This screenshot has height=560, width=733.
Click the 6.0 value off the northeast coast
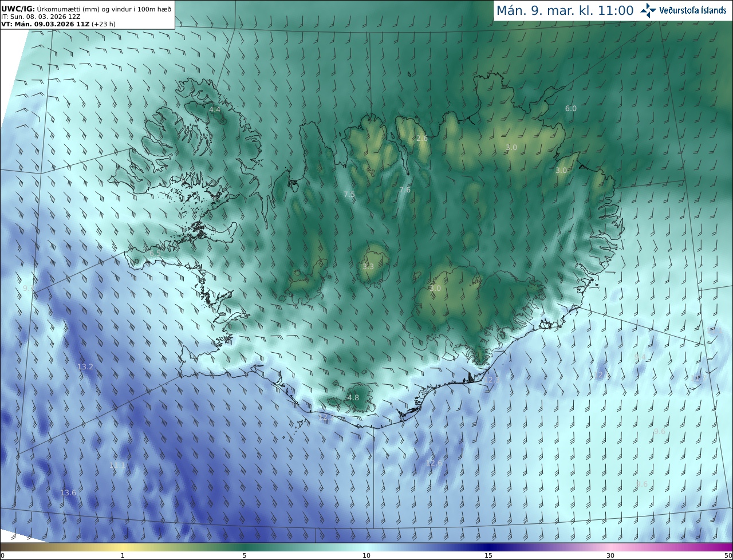571,108
